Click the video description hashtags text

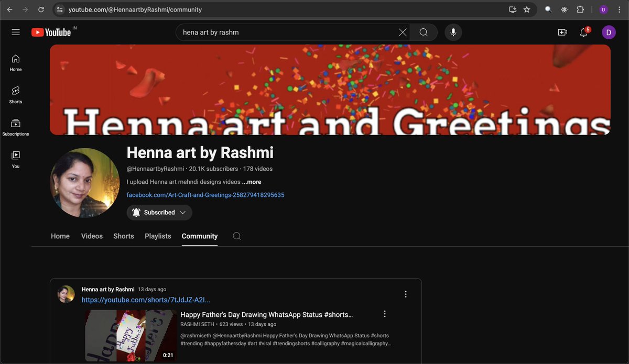coord(286,339)
